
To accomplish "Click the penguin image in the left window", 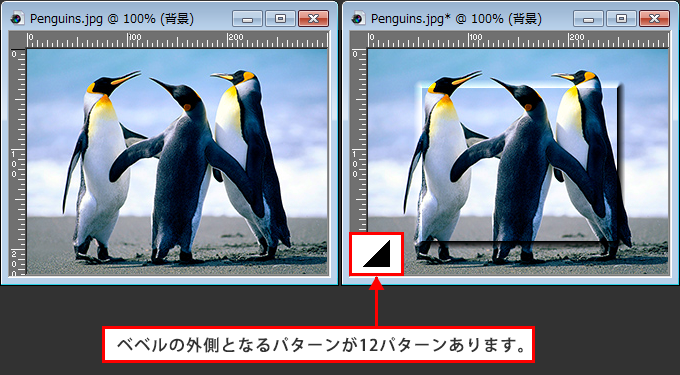I will click(177, 161).
